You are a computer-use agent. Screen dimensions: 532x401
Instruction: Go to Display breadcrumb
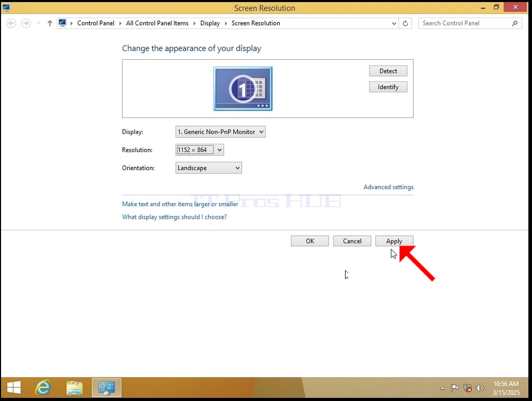coord(210,23)
